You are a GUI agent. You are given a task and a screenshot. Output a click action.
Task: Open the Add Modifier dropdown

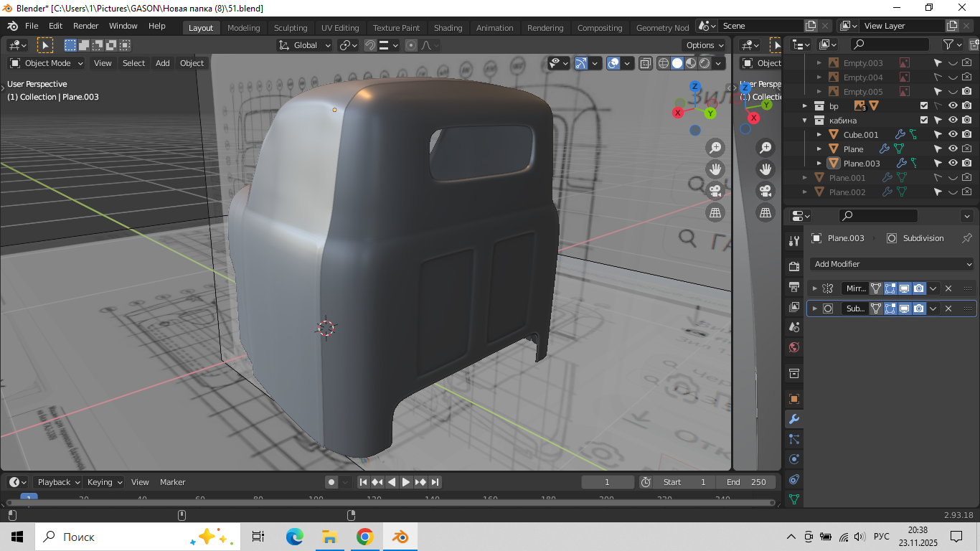point(892,264)
